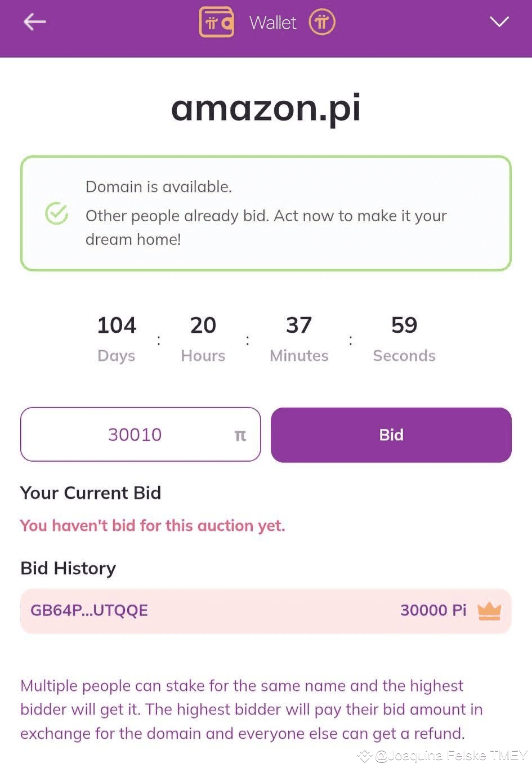Tap the 30000 Pi bid amount

pyautogui.click(x=433, y=610)
